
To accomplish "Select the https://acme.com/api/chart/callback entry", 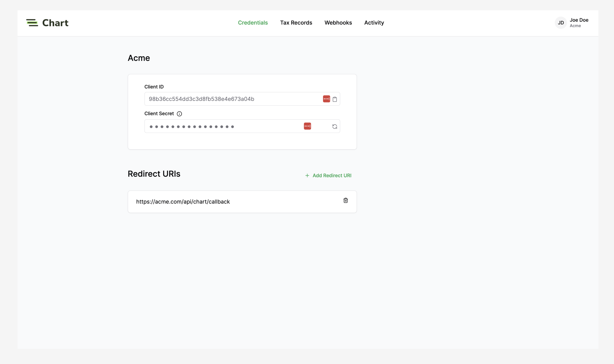I will pyautogui.click(x=183, y=202).
